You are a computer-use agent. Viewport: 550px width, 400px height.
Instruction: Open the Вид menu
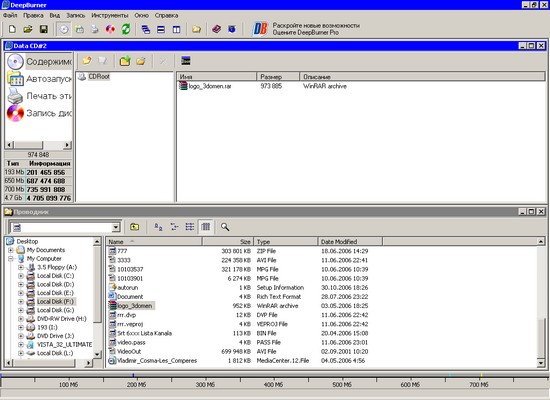pos(54,15)
